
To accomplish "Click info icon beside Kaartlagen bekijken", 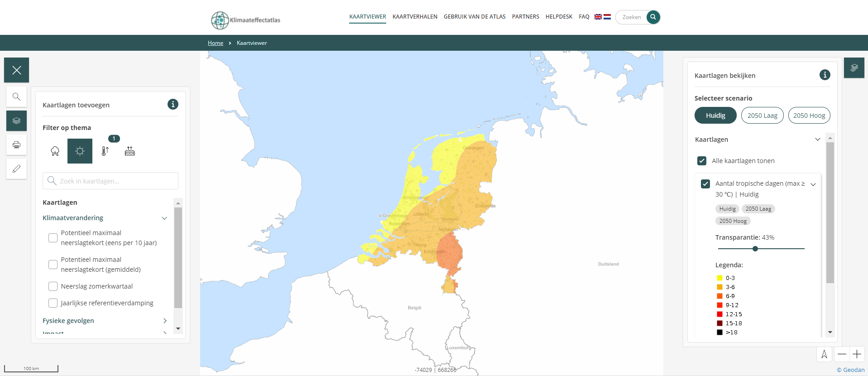I will point(825,75).
